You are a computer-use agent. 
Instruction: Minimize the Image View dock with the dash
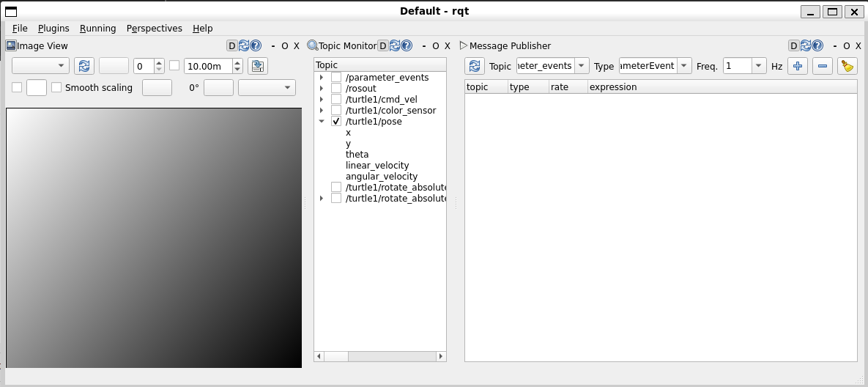[273, 46]
